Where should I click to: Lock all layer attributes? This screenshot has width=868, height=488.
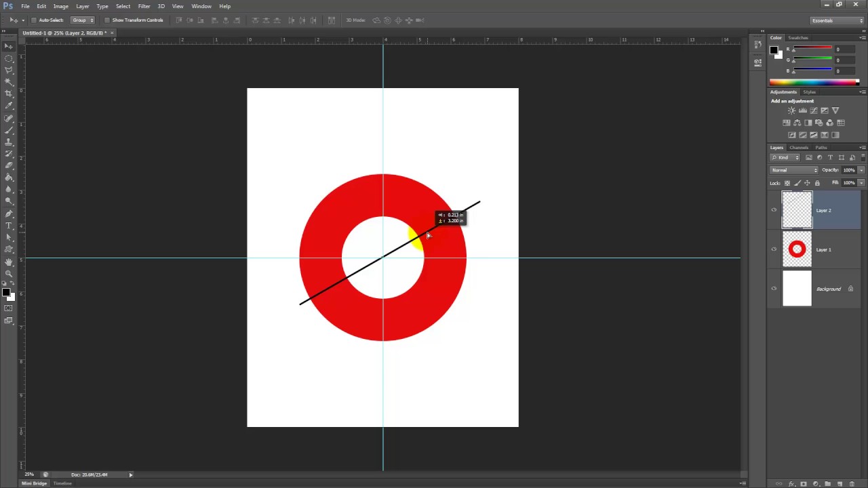(x=817, y=183)
